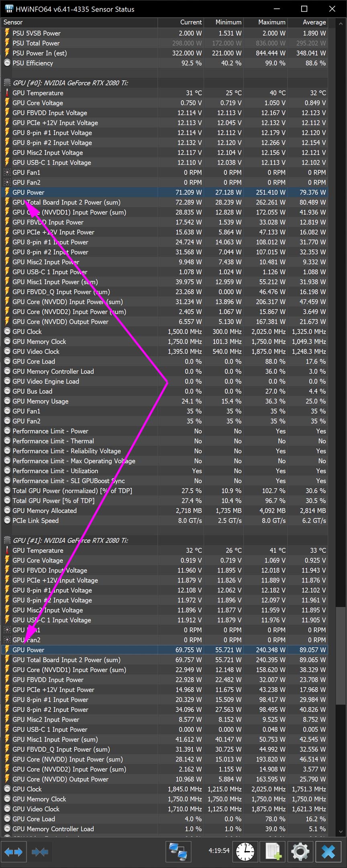Select the GPU Memory Usage row
Screen dimensions: 347x868
pyautogui.click(x=164, y=401)
